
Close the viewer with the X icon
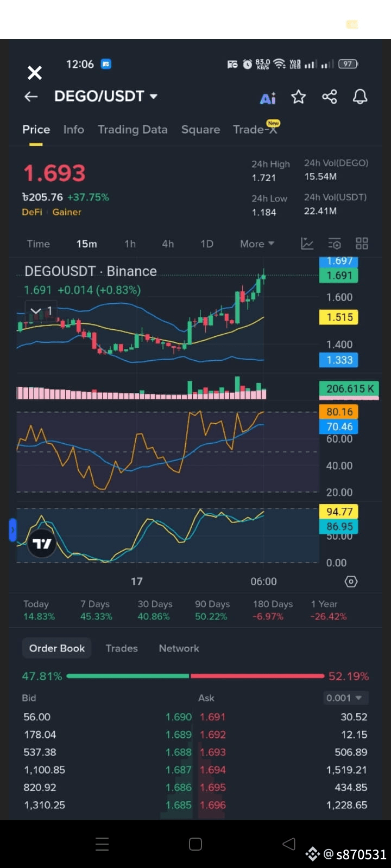coord(35,73)
